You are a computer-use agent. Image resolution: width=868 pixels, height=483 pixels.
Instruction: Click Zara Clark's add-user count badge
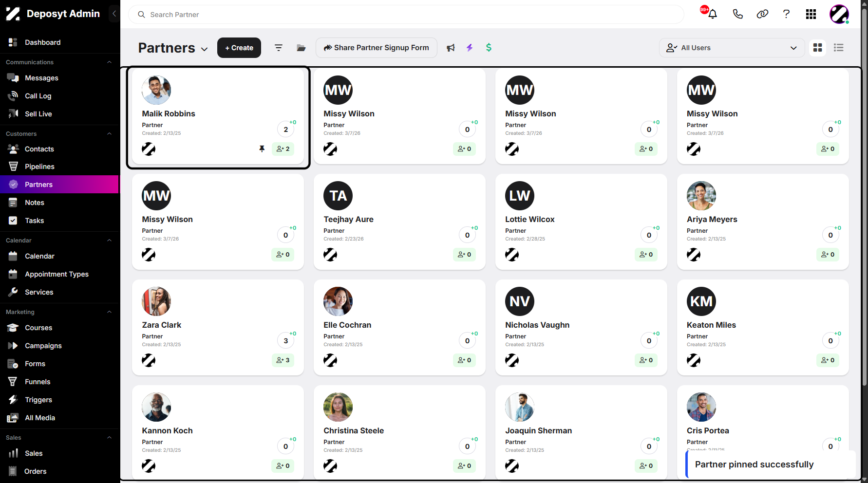283,360
